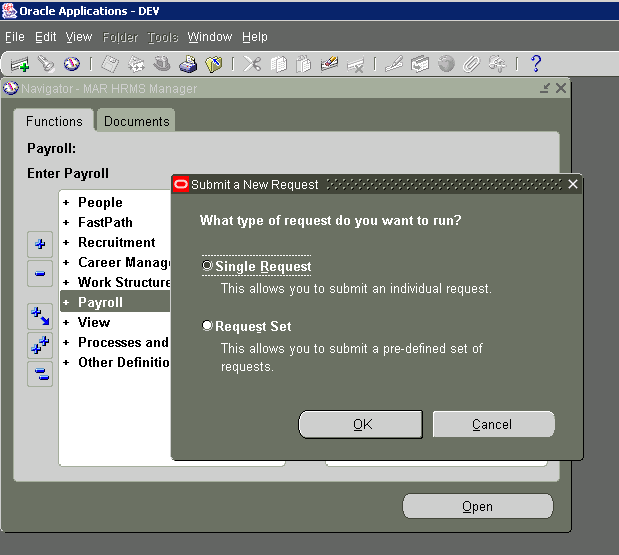Click Cancel in Submit a New Request
619x555 pixels.
pyautogui.click(x=493, y=424)
